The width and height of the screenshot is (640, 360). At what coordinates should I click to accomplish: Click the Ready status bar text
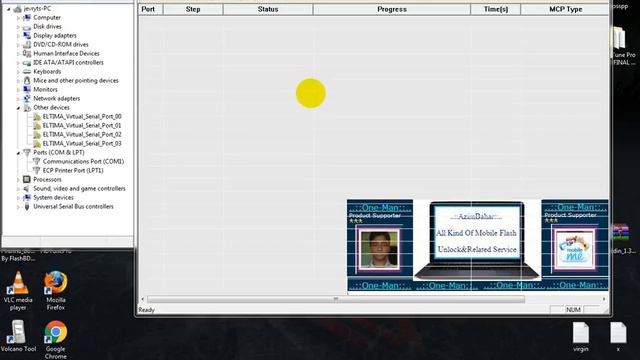point(146,310)
